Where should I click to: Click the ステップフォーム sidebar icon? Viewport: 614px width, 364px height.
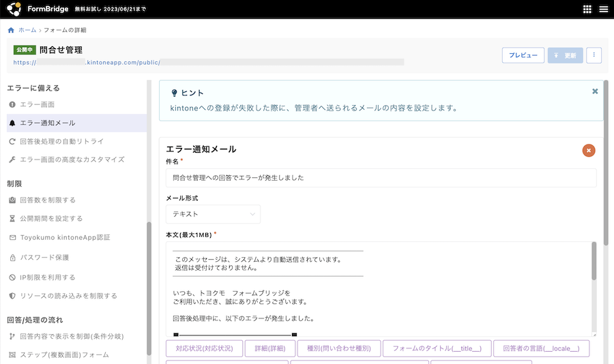pos(12,354)
